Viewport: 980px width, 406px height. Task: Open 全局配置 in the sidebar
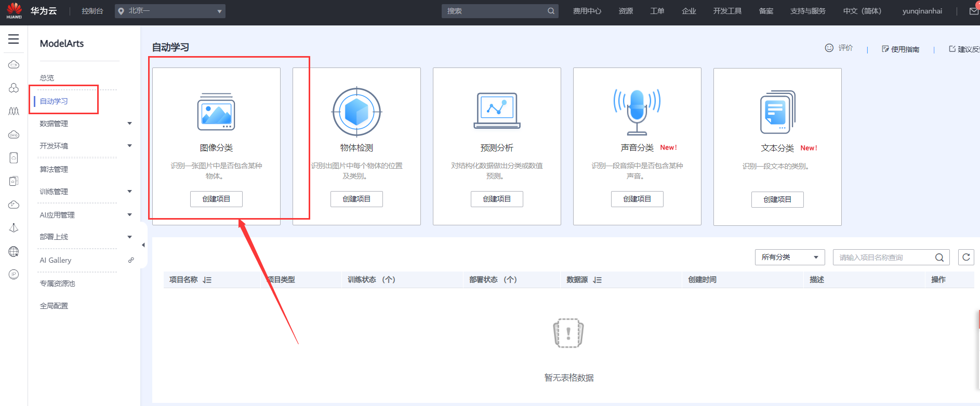tap(54, 306)
